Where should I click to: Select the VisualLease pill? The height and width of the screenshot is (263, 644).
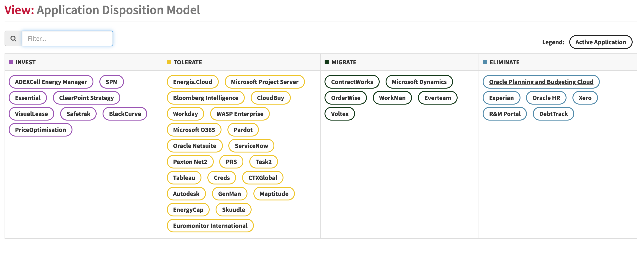tap(31, 114)
